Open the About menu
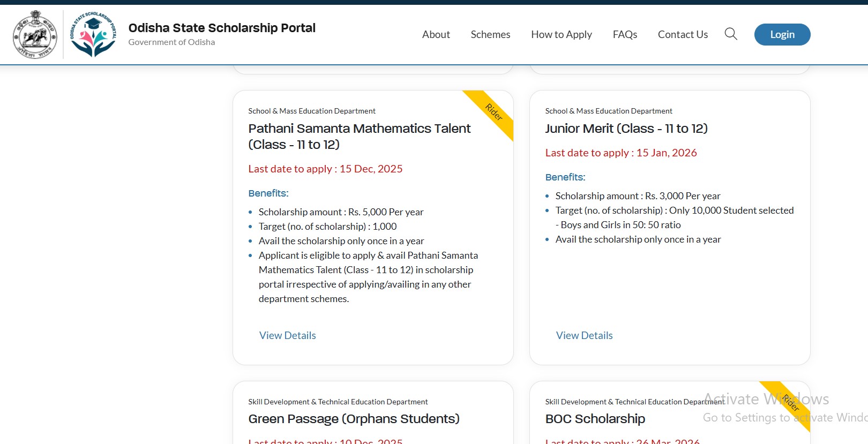Screen dimensions: 868x444 click(436, 34)
